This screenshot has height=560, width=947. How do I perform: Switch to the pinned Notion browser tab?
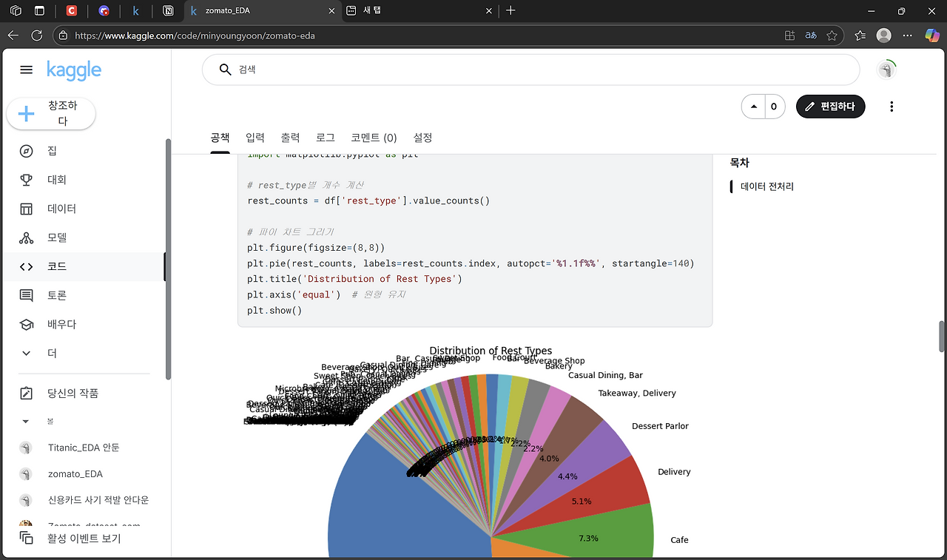[x=169, y=11]
